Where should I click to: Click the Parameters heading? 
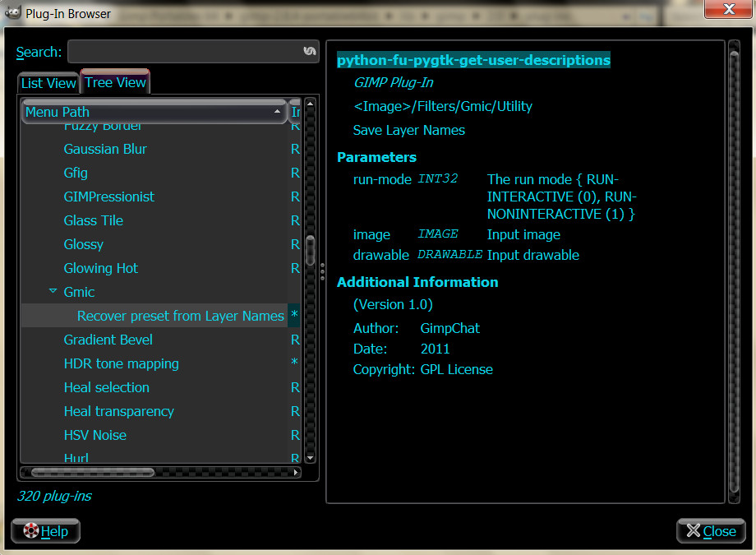coord(376,157)
